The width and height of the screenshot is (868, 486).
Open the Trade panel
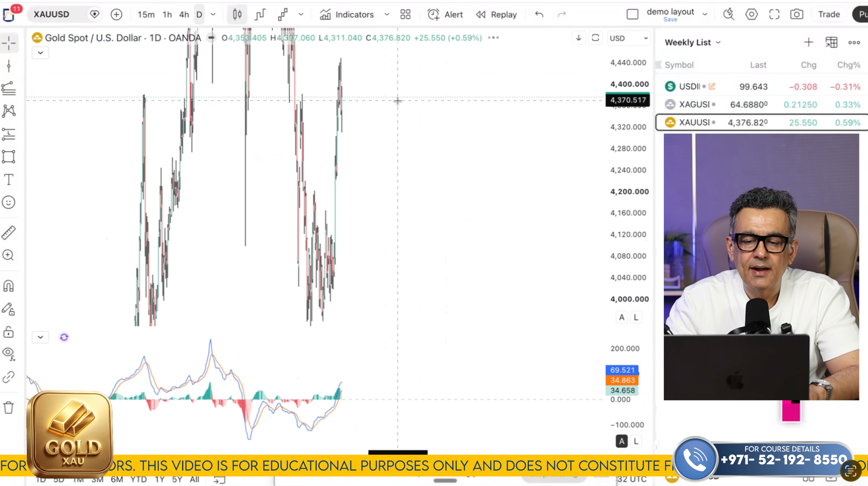(829, 14)
